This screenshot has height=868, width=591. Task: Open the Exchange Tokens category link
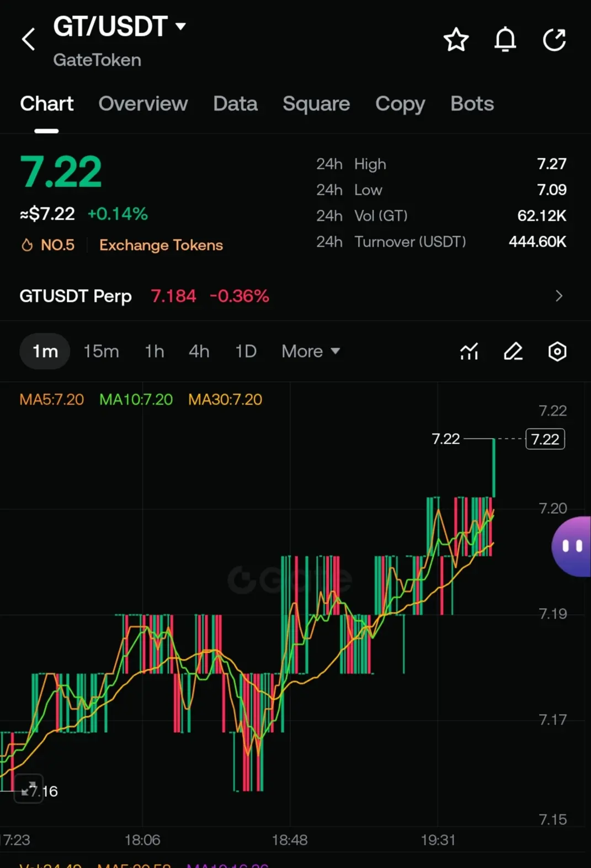pyautogui.click(x=161, y=245)
